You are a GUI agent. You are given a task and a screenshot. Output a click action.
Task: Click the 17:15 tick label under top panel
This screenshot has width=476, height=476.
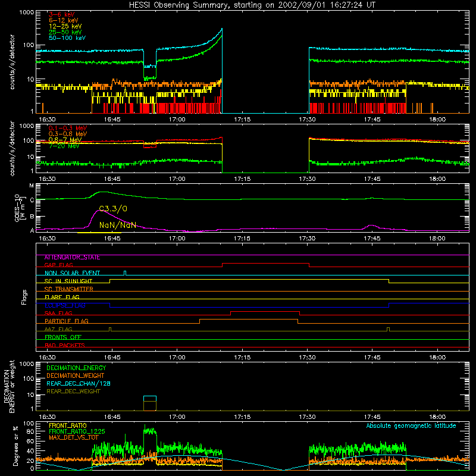pos(242,120)
